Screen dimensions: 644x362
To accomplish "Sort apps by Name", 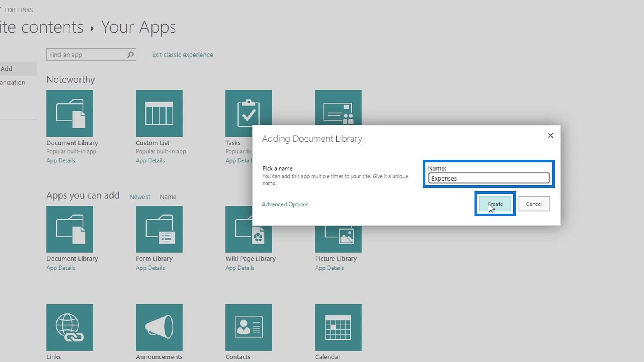I will coord(168,197).
